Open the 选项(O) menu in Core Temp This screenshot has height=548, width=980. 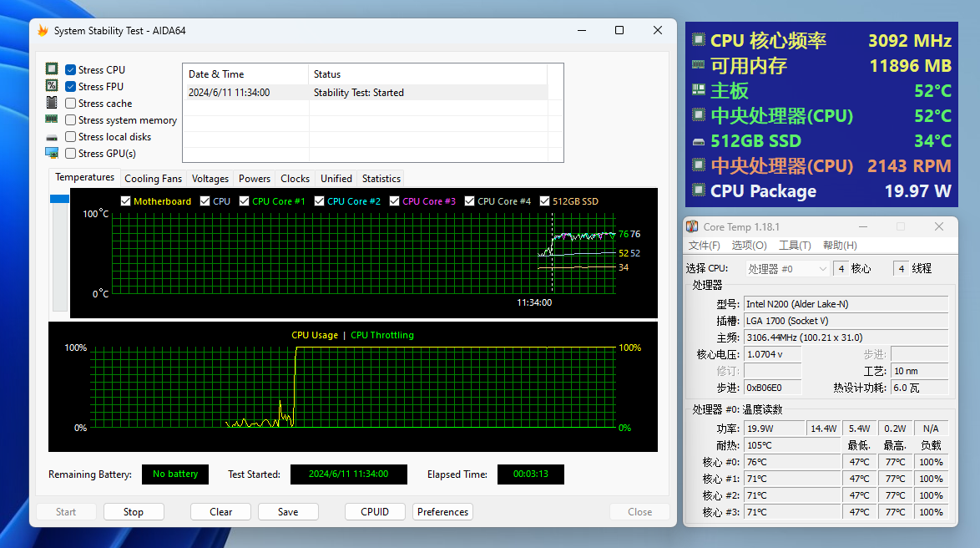749,246
